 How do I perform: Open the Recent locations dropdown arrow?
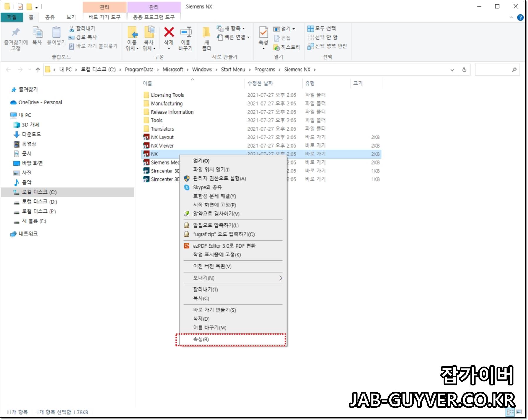tap(29, 70)
